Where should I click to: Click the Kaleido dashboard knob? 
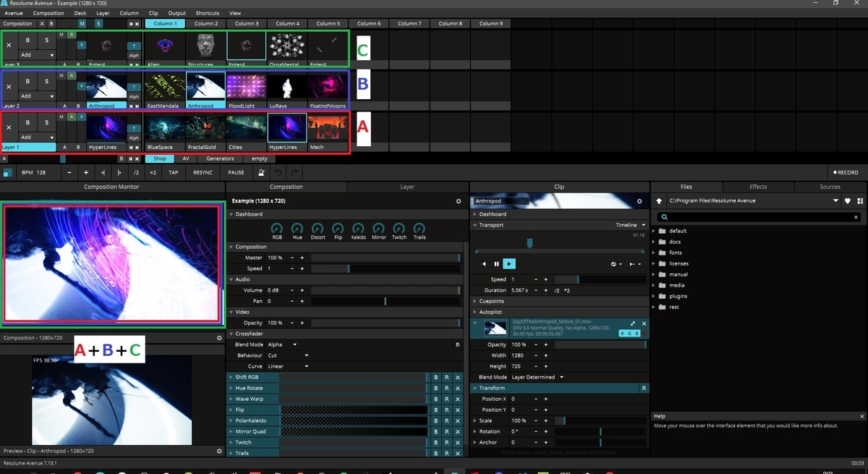(x=359, y=229)
